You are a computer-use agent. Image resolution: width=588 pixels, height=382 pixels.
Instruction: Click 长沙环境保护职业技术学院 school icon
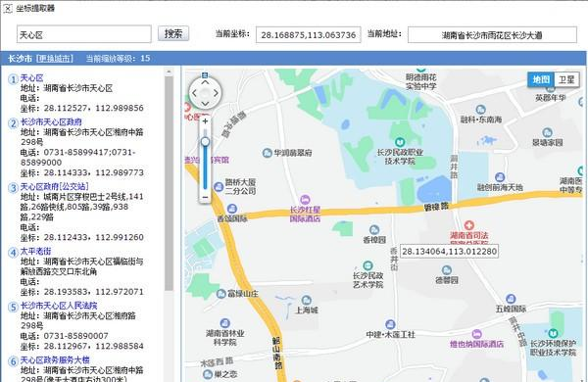[553, 333]
